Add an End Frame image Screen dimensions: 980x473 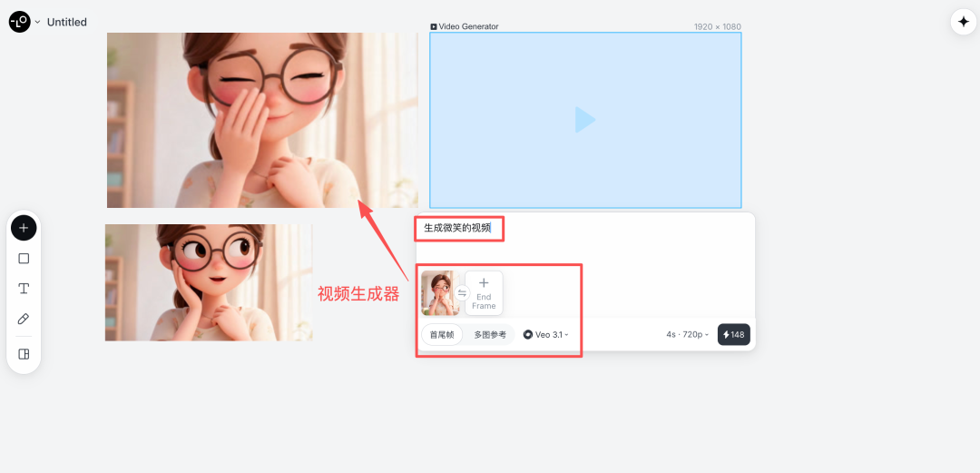click(484, 292)
